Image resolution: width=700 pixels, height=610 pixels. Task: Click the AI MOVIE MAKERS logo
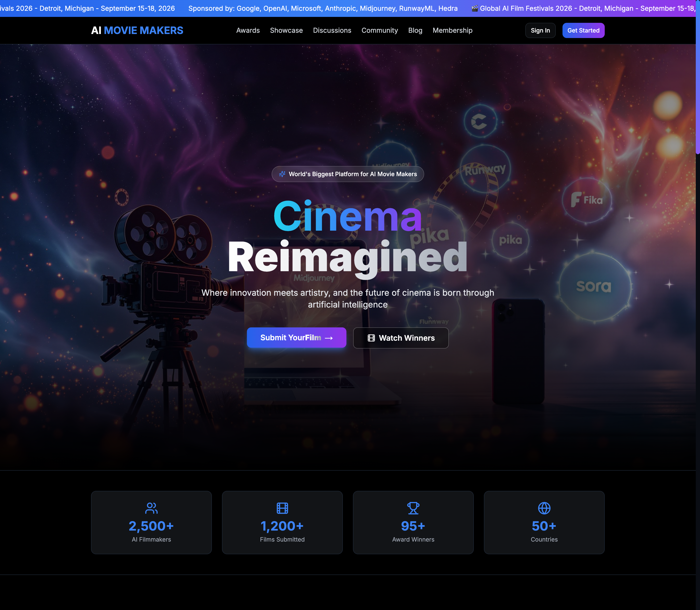click(137, 30)
